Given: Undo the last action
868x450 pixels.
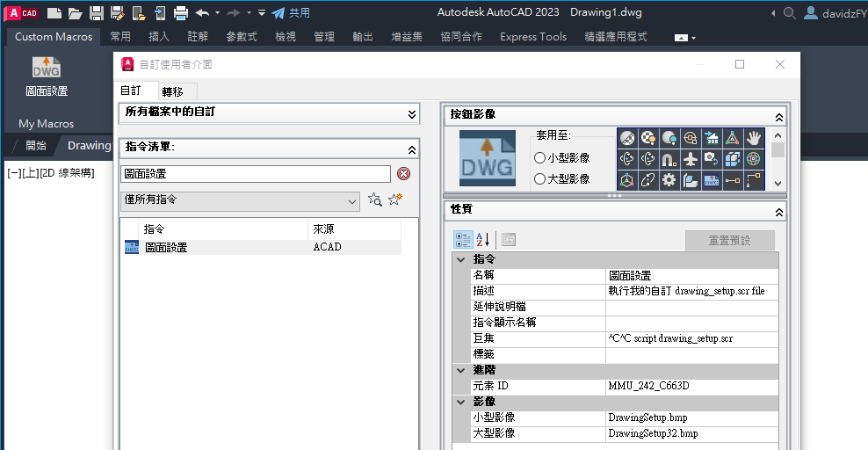Looking at the screenshot, I should coord(202,12).
